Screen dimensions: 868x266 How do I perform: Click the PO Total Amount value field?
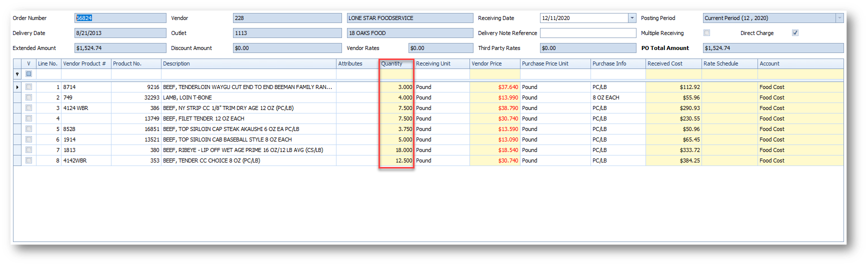[x=773, y=48]
